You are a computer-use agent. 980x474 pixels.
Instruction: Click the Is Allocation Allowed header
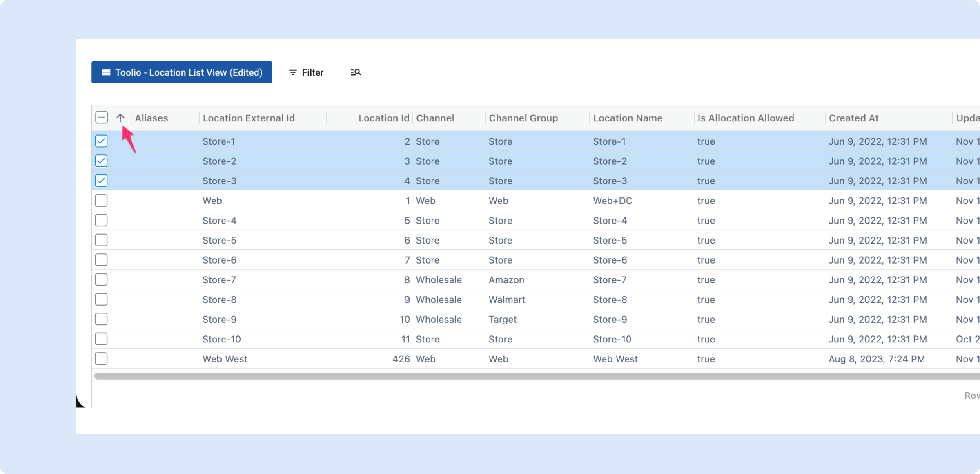[x=746, y=118]
